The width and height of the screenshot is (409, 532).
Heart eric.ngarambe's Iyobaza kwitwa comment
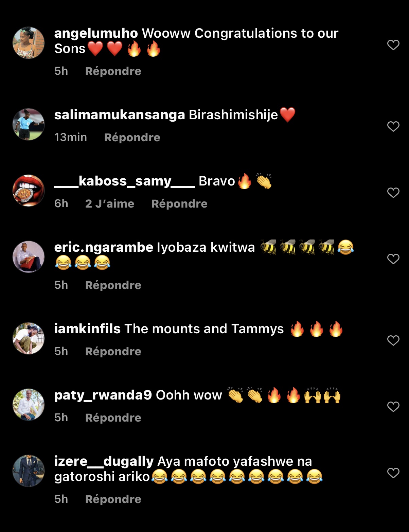(393, 259)
